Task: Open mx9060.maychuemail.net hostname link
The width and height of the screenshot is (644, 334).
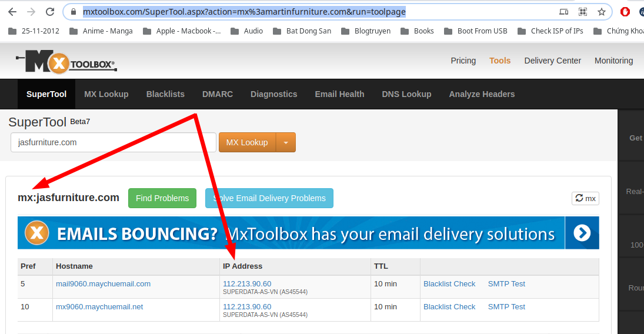Action: click(99, 307)
